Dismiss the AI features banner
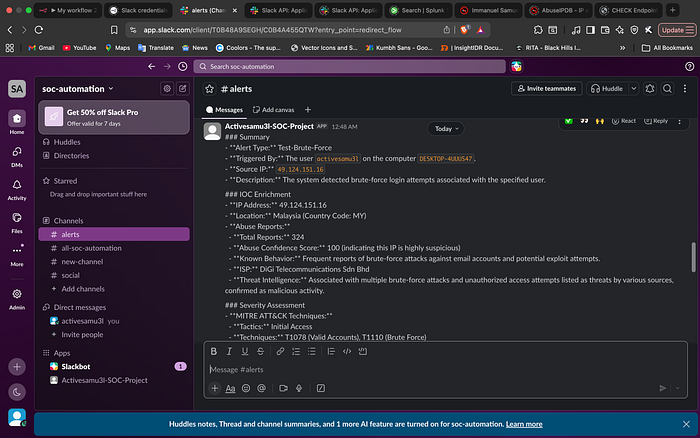This screenshot has height=438, width=700. pos(686,424)
